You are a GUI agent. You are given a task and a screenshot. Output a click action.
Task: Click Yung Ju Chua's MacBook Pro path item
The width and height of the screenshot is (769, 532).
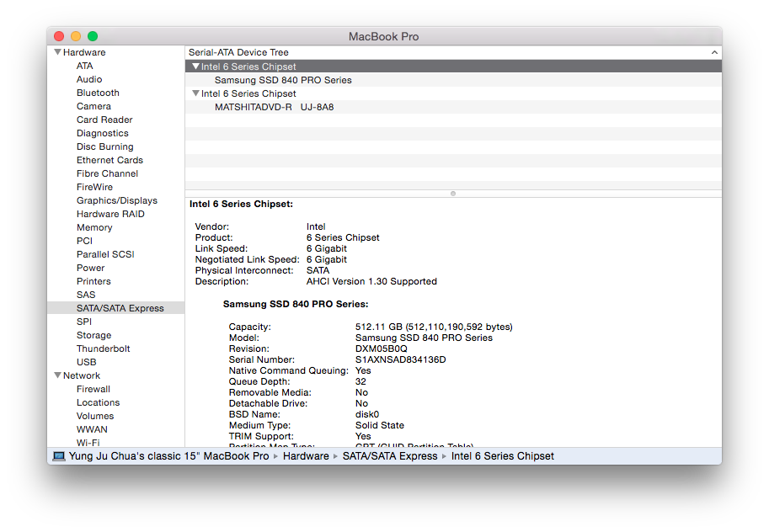click(x=168, y=456)
